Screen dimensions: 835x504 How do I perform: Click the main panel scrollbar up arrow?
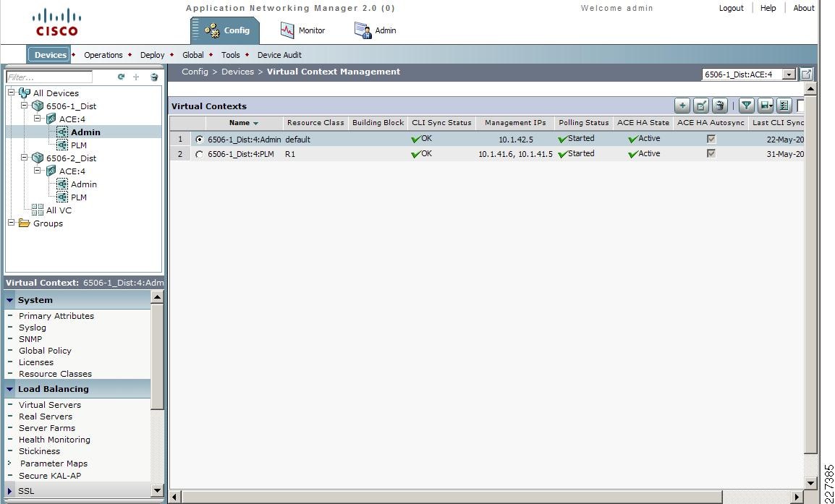click(810, 89)
